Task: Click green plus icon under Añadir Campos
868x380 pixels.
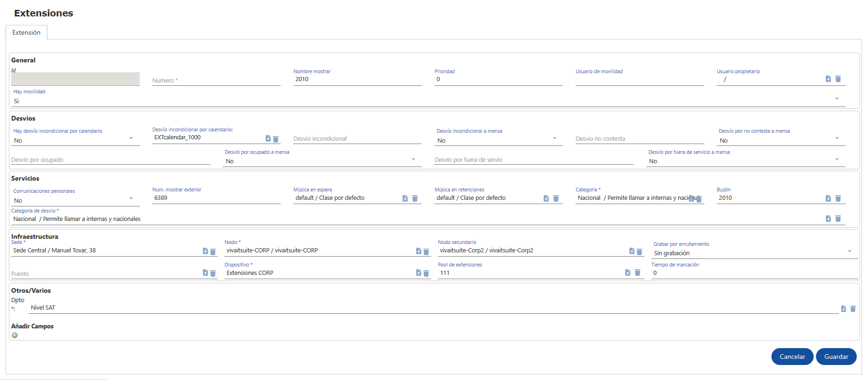Action: [15, 335]
